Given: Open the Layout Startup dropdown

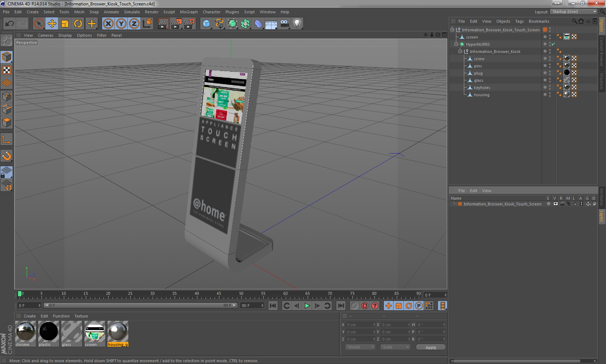Looking at the screenshot, I should pos(574,12).
